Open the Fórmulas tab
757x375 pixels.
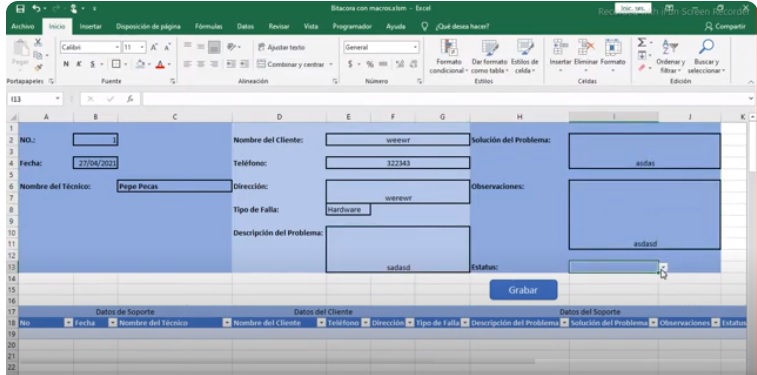tap(209, 27)
